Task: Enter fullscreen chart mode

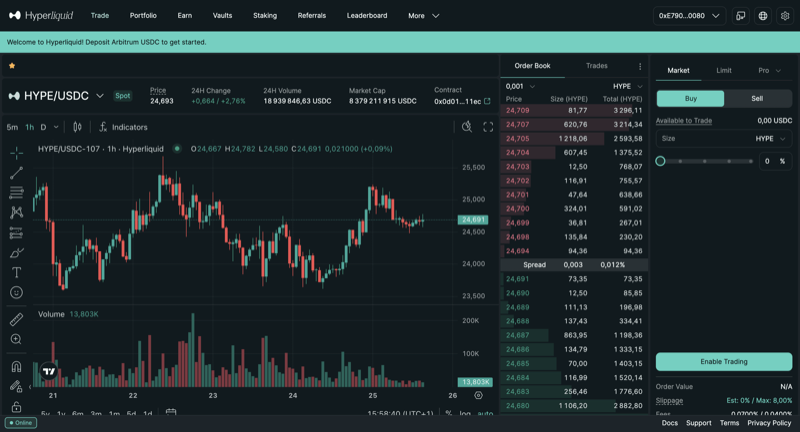Action: [x=488, y=127]
